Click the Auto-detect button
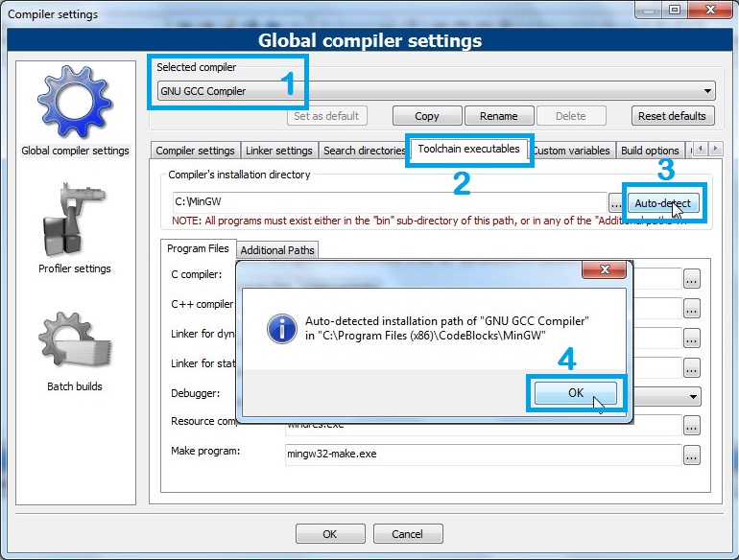Image resolution: width=739 pixels, height=560 pixels. pyautogui.click(x=662, y=203)
